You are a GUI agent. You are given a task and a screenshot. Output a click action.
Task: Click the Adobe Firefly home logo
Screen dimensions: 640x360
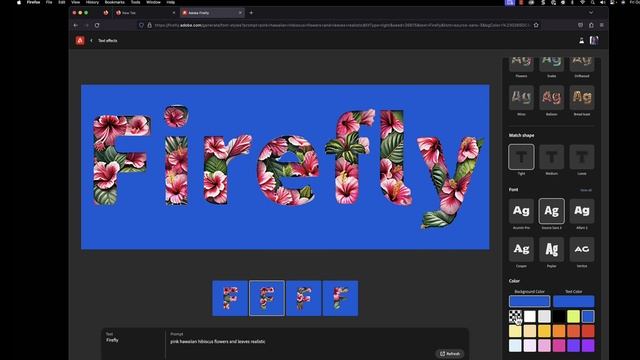80,40
